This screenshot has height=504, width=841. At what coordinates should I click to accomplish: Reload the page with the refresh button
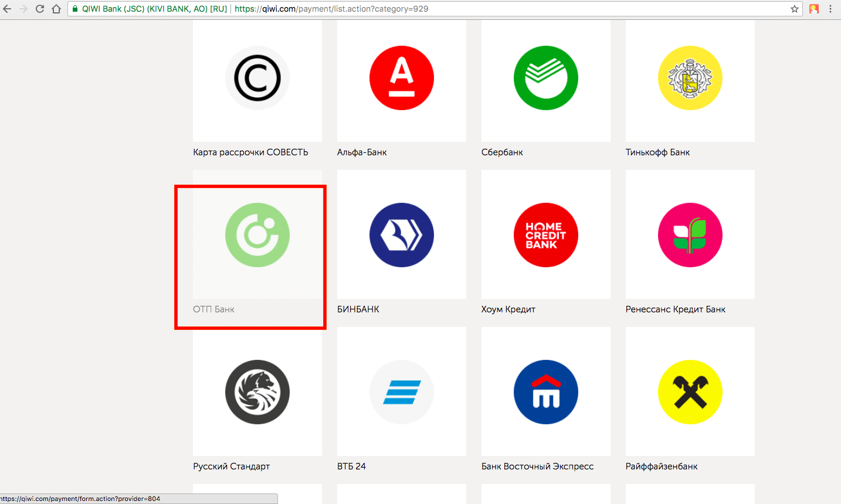pos(40,9)
